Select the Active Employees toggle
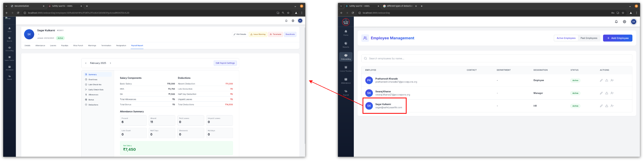Screen dimensions: 644x161 tap(566, 38)
